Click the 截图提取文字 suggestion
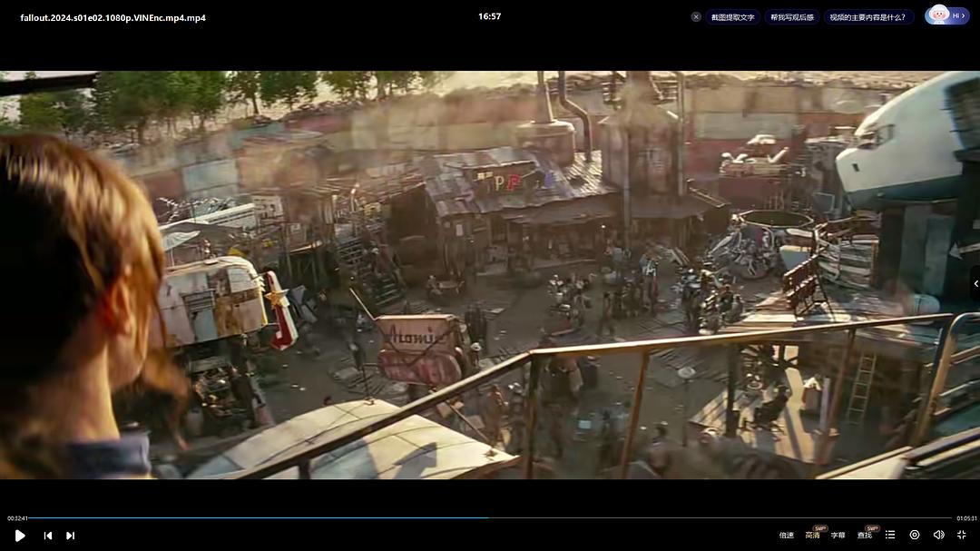The width and height of the screenshot is (980, 551). click(732, 17)
